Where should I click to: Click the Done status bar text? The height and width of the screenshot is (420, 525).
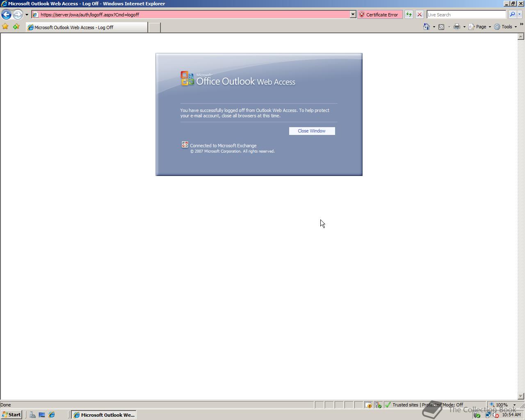[6, 405]
